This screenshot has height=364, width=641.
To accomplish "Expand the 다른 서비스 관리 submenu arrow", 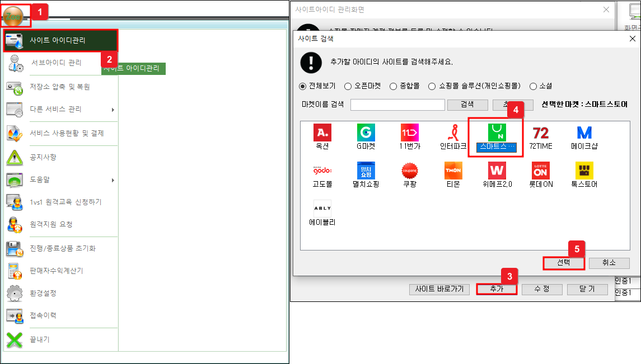I will (x=113, y=110).
